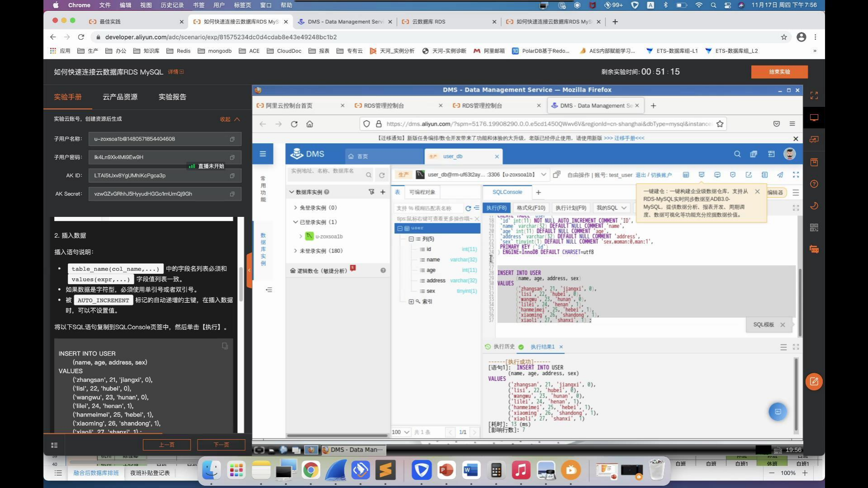The width and height of the screenshot is (868, 488).
Task: Click the QR code icon in right sidebar
Action: pos(814,227)
